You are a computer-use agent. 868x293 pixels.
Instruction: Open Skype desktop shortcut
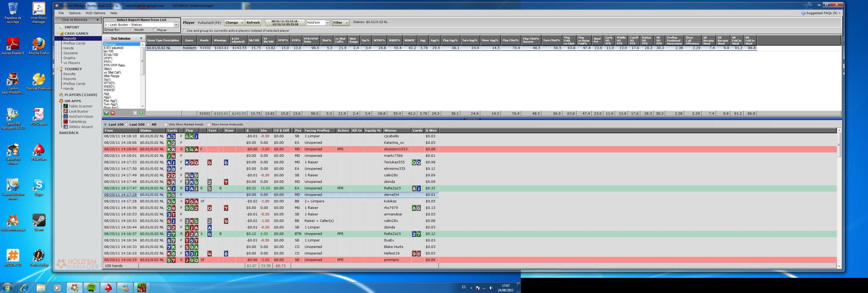click(39, 187)
